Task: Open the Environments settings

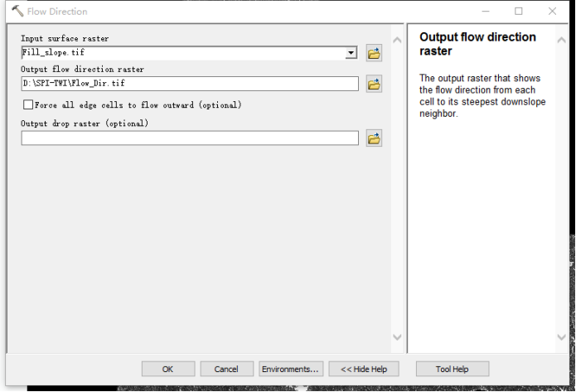Action: (x=291, y=369)
